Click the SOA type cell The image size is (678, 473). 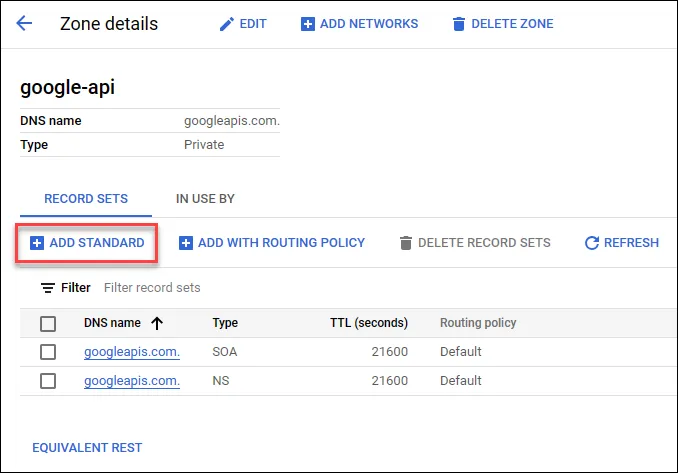pyautogui.click(x=224, y=352)
